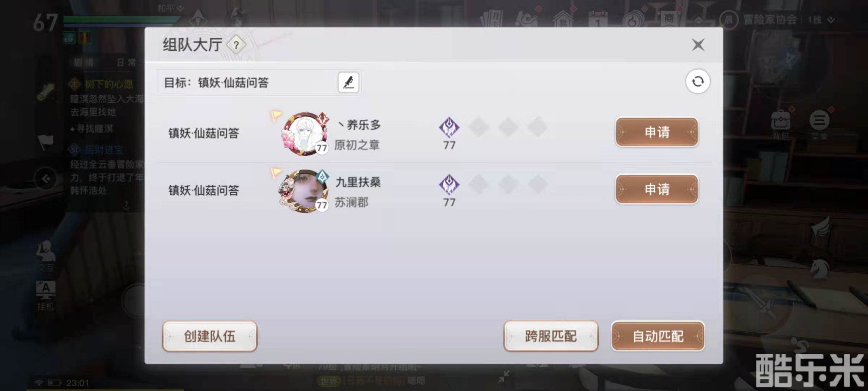Close the 组队大厅 dialog
The height and width of the screenshot is (391, 868).
[x=698, y=45]
